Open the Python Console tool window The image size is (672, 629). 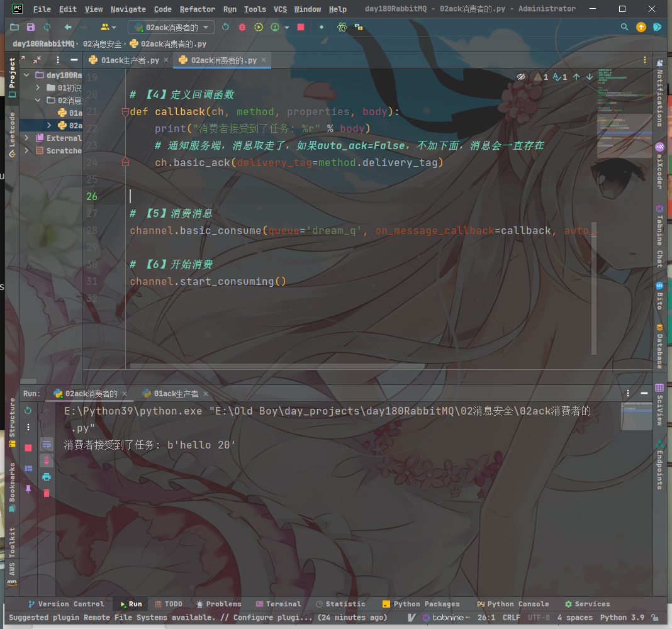[513, 604]
